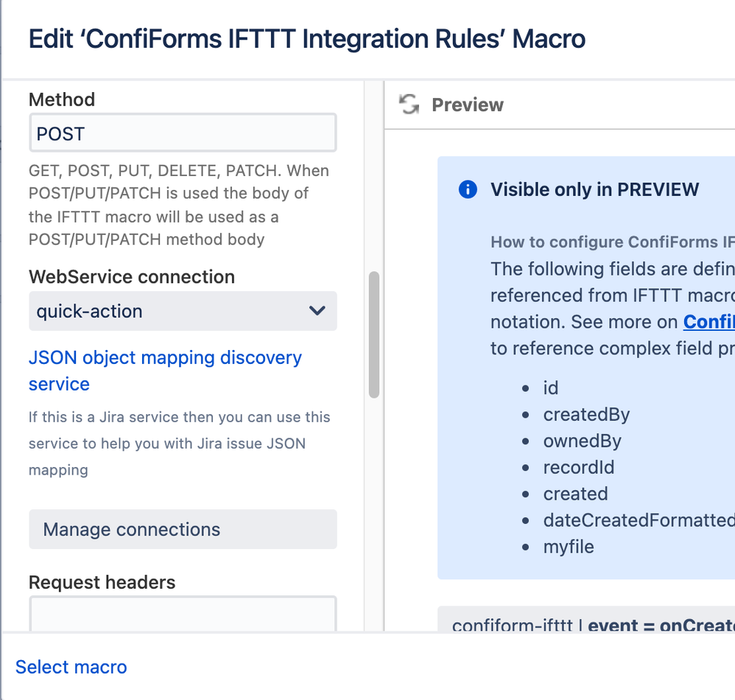The image size is (735, 700).
Task: Click the 'ownedBy' field in list
Action: coord(583,441)
